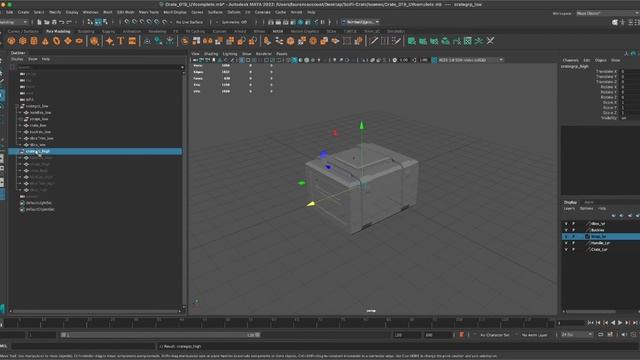
Task: Select by component type mode icon
Action: pyautogui.click(x=106, y=22)
